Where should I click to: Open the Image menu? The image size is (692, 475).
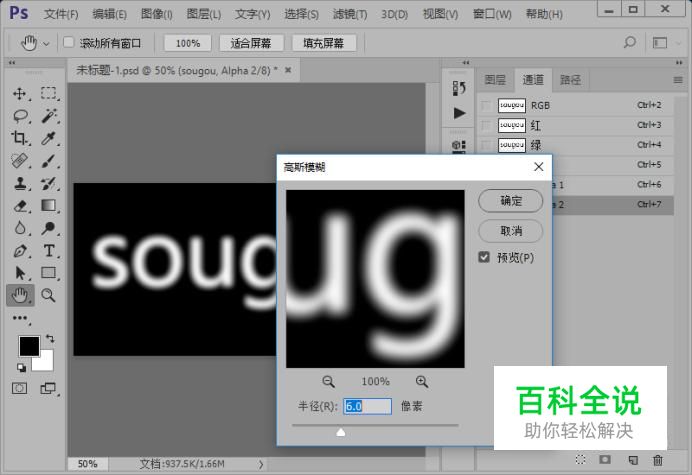click(x=156, y=14)
